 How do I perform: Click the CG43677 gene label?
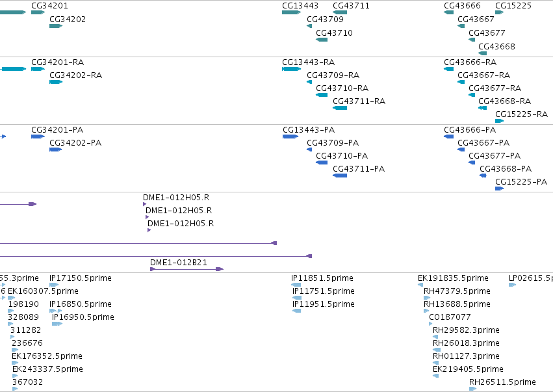[487, 33]
